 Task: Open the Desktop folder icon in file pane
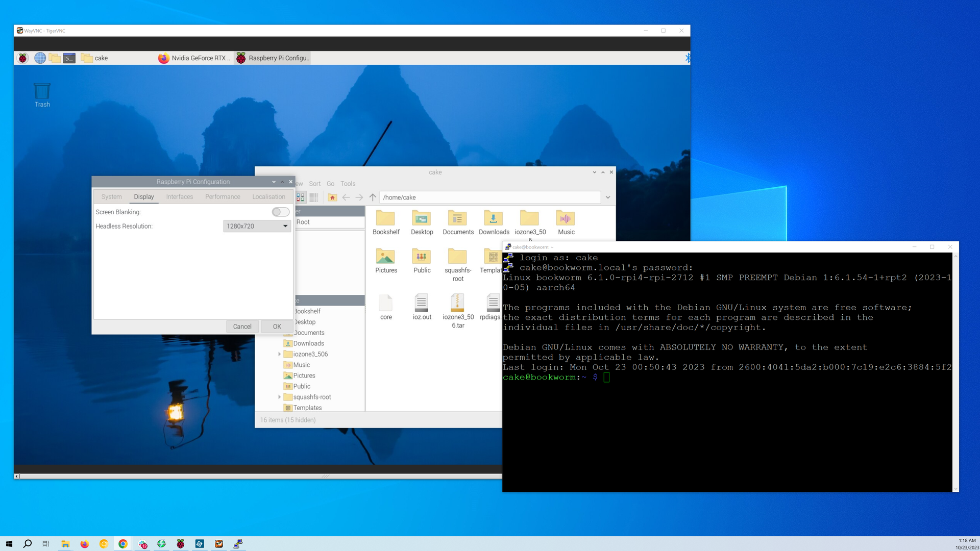[x=422, y=222]
